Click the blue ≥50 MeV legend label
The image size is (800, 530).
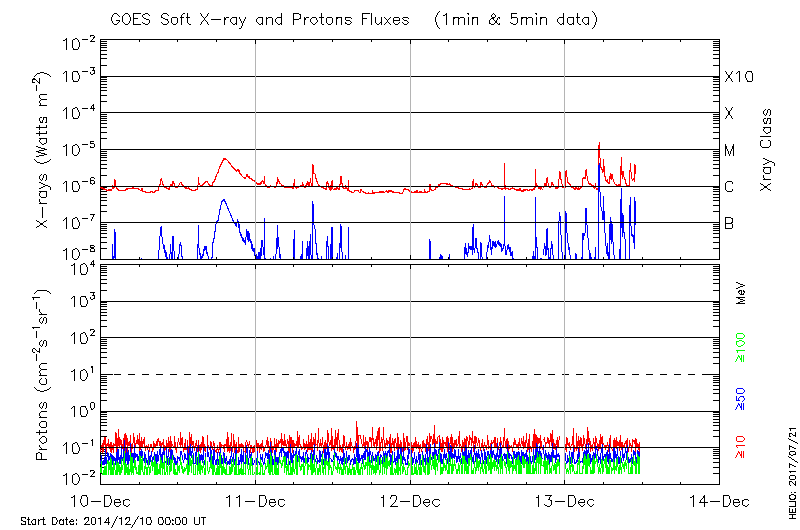click(x=741, y=399)
